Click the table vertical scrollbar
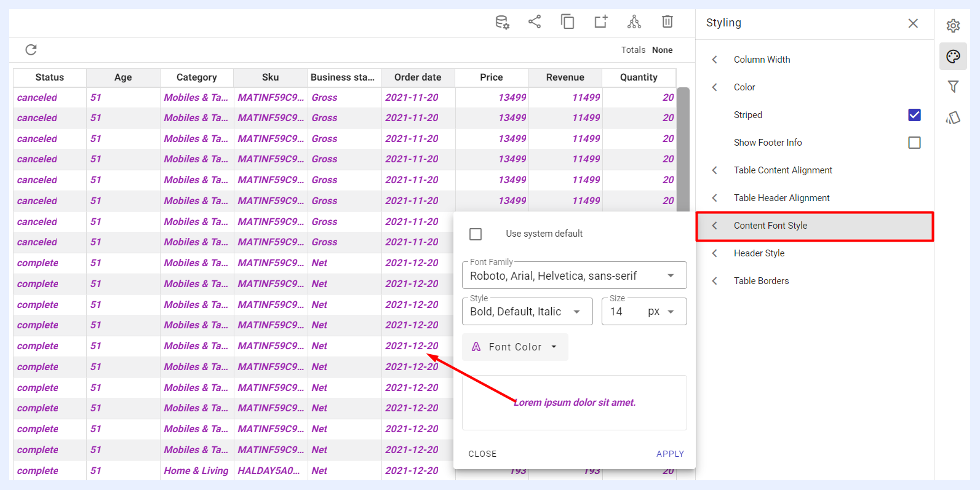 (x=683, y=150)
